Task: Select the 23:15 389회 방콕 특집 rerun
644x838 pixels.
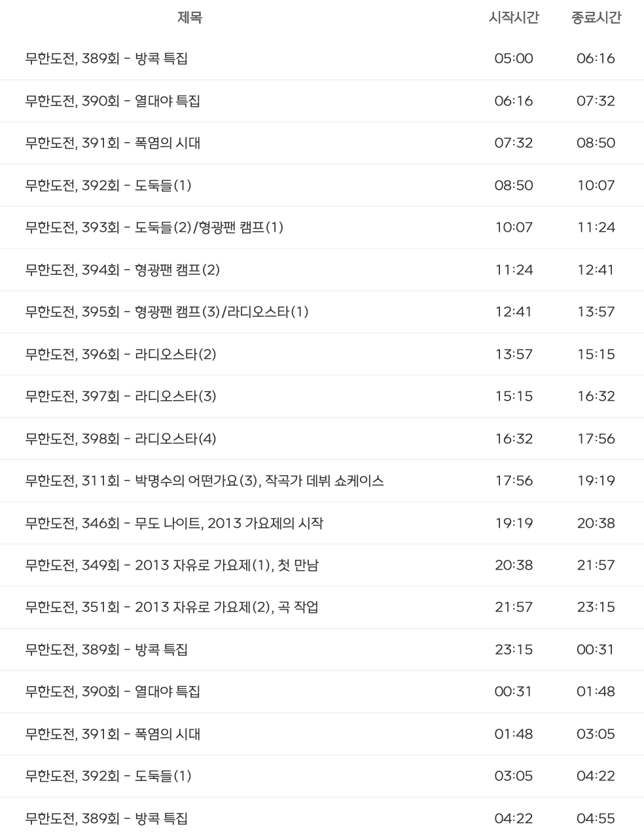Action: [x=322, y=649]
